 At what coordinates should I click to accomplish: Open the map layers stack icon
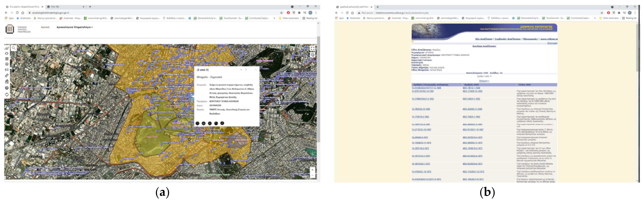coord(7,64)
